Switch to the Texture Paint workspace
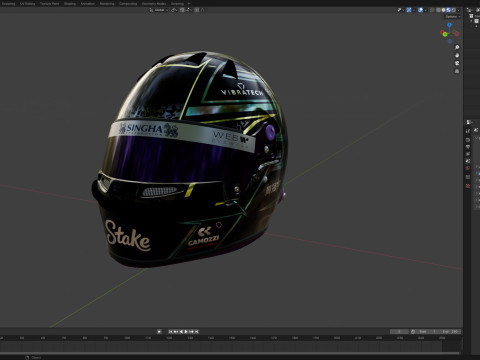The width and height of the screenshot is (480, 360). click(49, 4)
